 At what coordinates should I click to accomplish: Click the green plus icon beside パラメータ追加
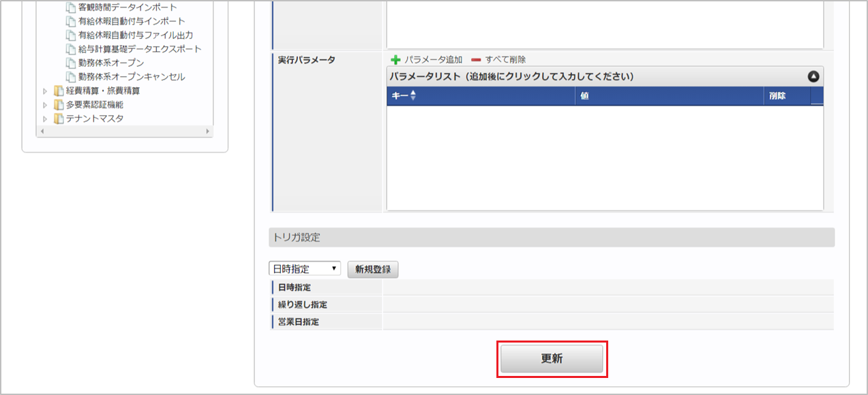(x=395, y=60)
